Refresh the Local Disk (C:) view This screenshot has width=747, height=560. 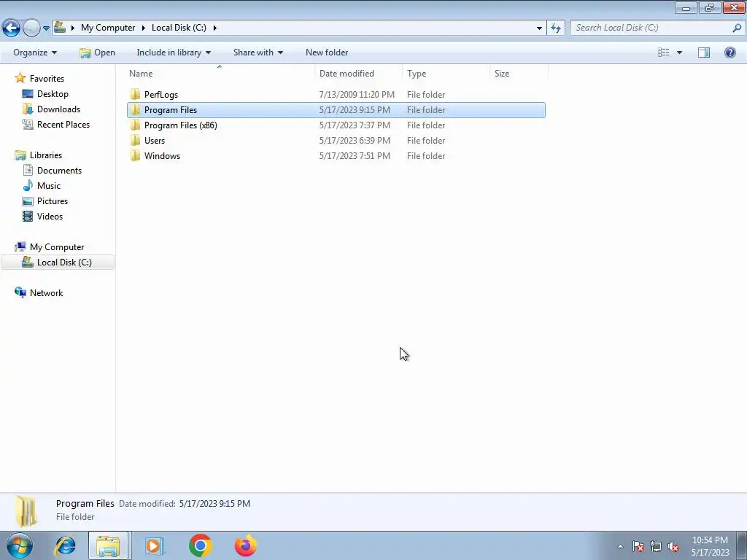pyautogui.click(x=556, y=28)
